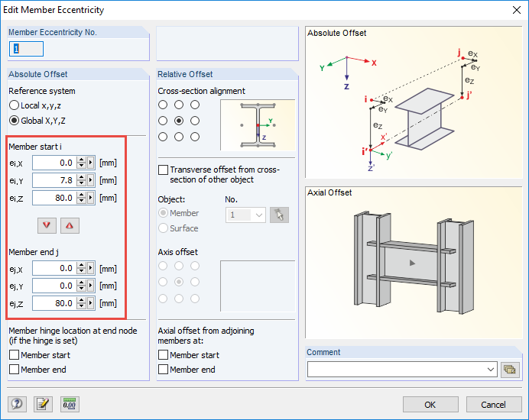
Task: Click the comment library icon button
Action: point(510,370)
